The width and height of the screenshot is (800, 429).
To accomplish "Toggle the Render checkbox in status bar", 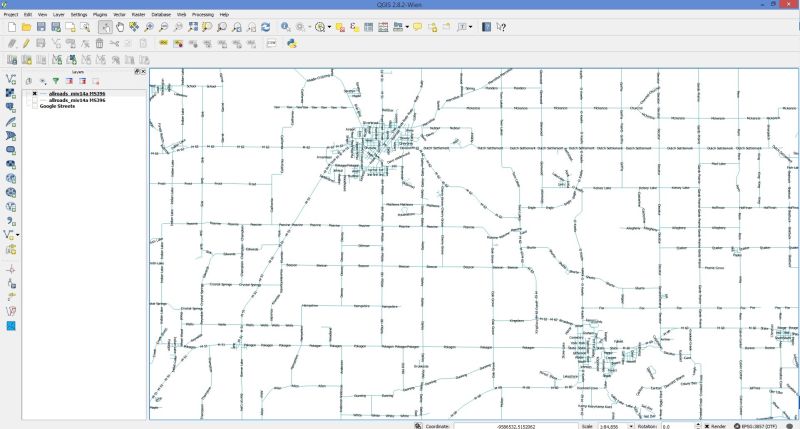I will point(707,426).
